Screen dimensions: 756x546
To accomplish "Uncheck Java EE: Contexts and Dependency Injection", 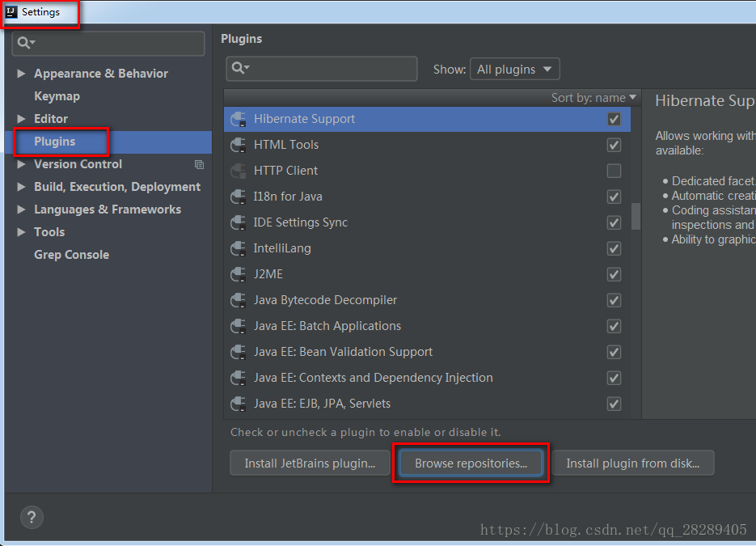I will [614, 378].
